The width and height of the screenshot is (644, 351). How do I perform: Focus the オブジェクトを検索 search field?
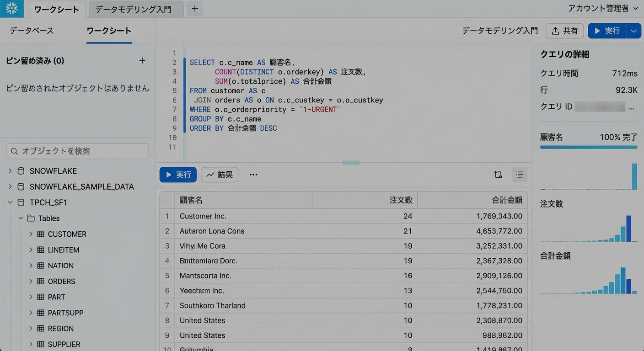coord(77,151)
